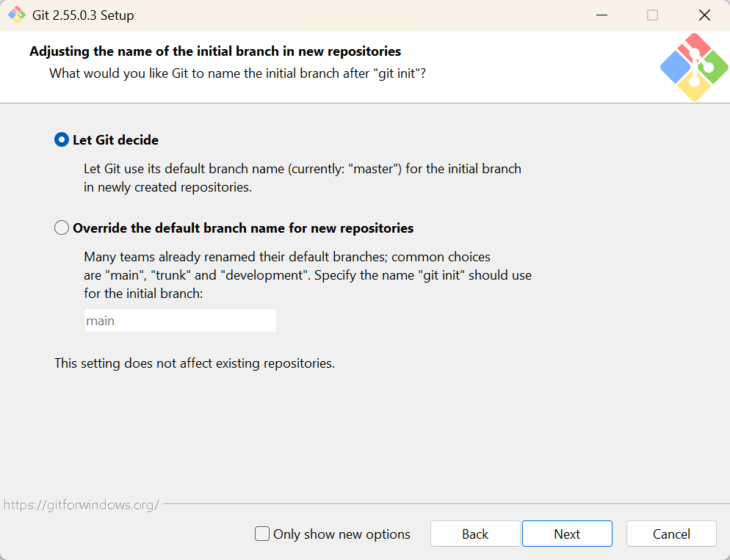This screenshot has height=560, width=730.
Task: Select the "Let Git decide" radio button
Action: (62, 139)
